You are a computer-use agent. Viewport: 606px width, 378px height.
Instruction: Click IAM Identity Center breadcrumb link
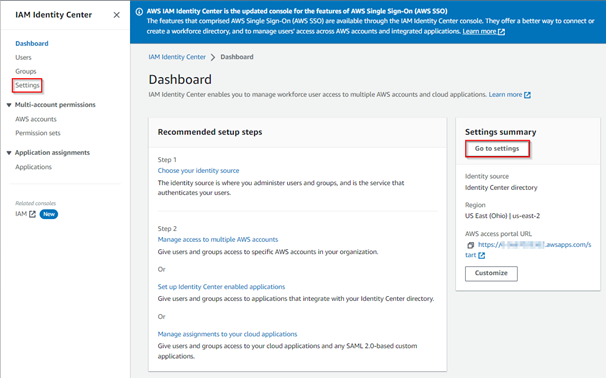(x=177, y=57)
